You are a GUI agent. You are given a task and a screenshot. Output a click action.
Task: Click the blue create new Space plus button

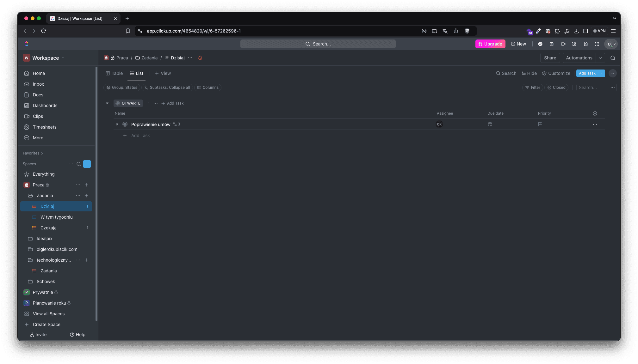click(x=87, y=164)
